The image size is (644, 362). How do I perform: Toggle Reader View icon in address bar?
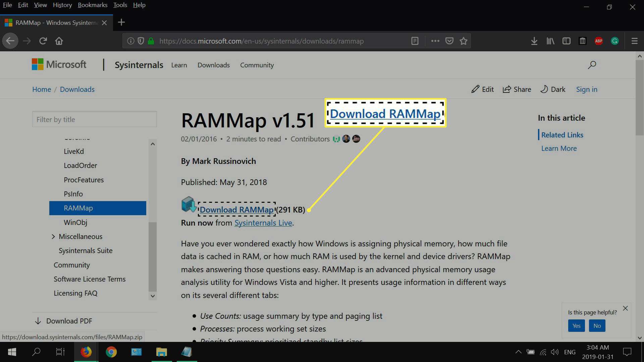(415, 41)
